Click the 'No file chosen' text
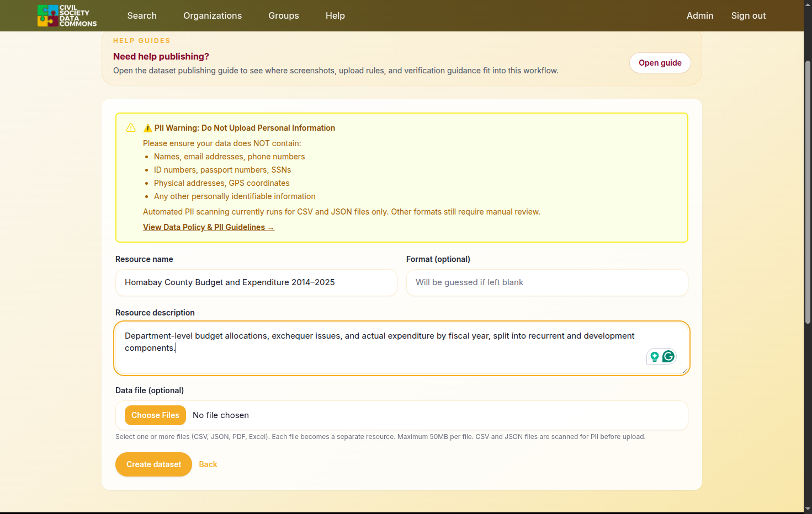The image size is (812, 514). (221, 415)
